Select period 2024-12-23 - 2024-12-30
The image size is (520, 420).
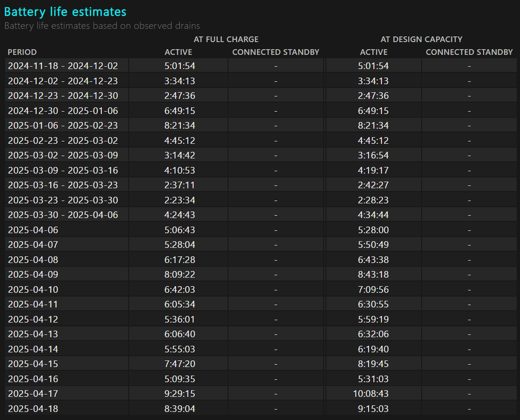point(63,96)
